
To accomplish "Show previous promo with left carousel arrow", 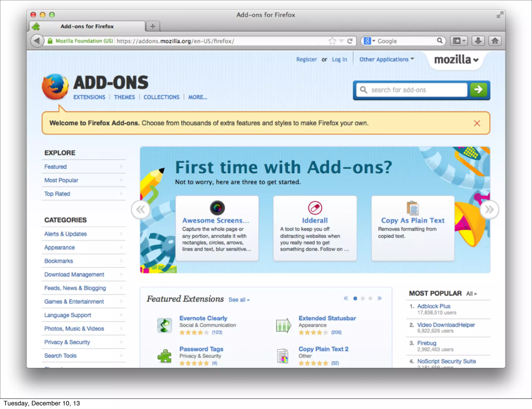I will [141, 209].
